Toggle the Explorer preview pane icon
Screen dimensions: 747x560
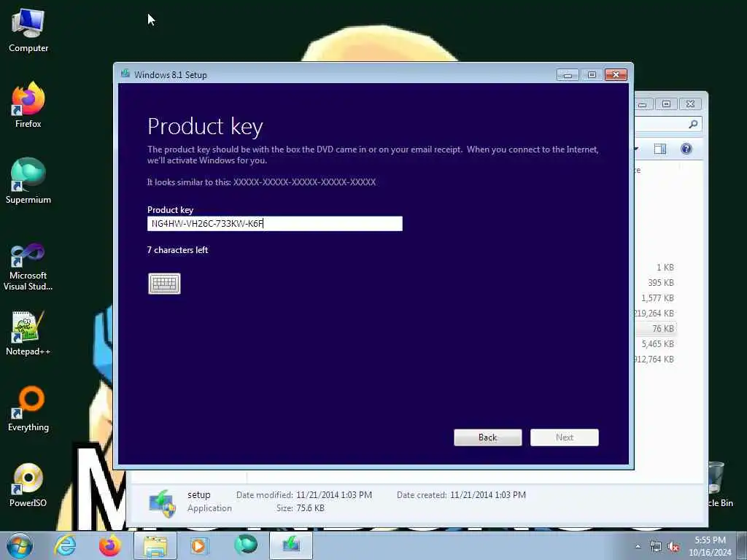[x=659, y=149]
